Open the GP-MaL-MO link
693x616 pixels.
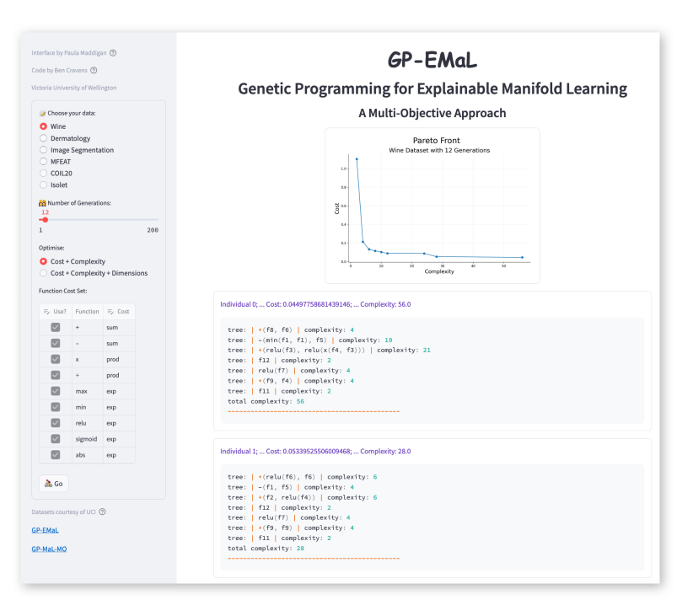pyautogui.click(x=49, y=549)
